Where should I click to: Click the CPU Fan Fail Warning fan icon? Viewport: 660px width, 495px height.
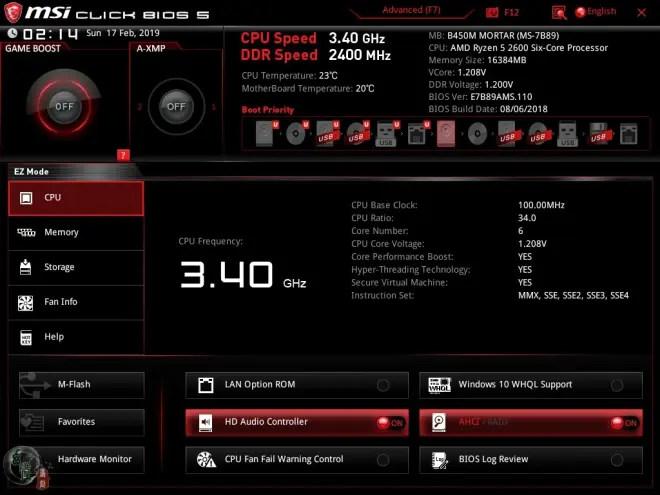click(205, 460)
